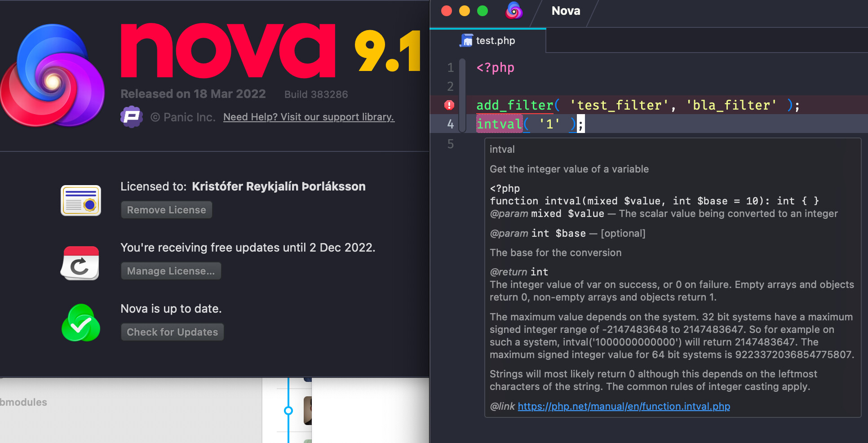
Task: Click the green checkmark up-to-date icon
Action: (81, 323)
